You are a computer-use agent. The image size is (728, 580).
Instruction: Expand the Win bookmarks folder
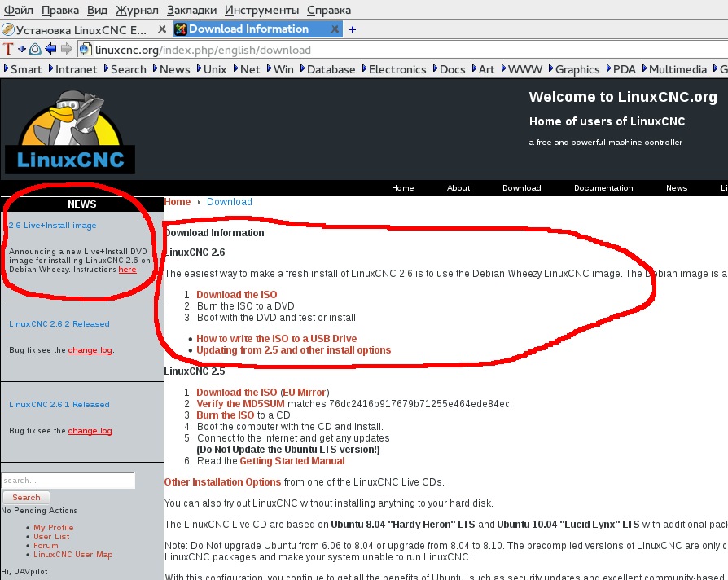[x=280, y=69]
